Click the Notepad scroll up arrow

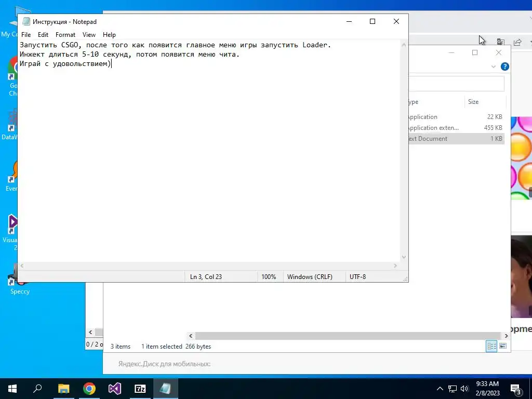pos(404,45)
